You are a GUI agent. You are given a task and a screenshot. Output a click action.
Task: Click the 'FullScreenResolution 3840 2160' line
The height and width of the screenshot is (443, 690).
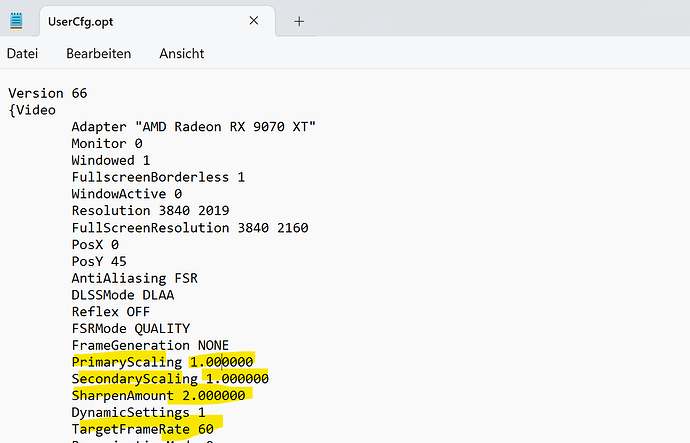(x=190, y=227)
